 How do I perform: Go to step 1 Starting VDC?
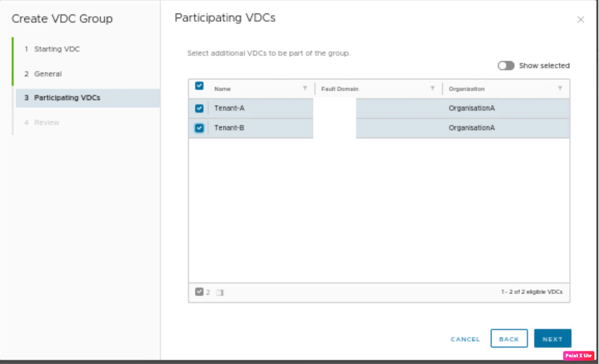pyautogui.click(x=56, y=49)
